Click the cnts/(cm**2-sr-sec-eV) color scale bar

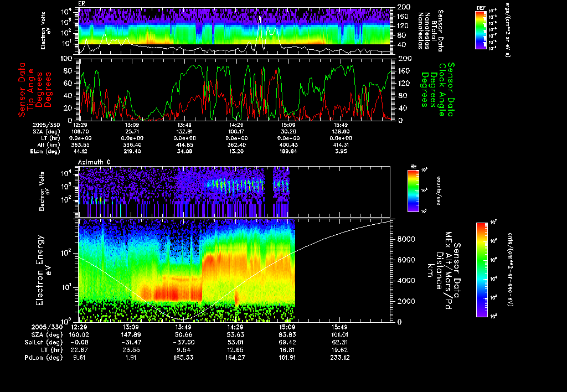pyautogui.click(x=482, y=270)
